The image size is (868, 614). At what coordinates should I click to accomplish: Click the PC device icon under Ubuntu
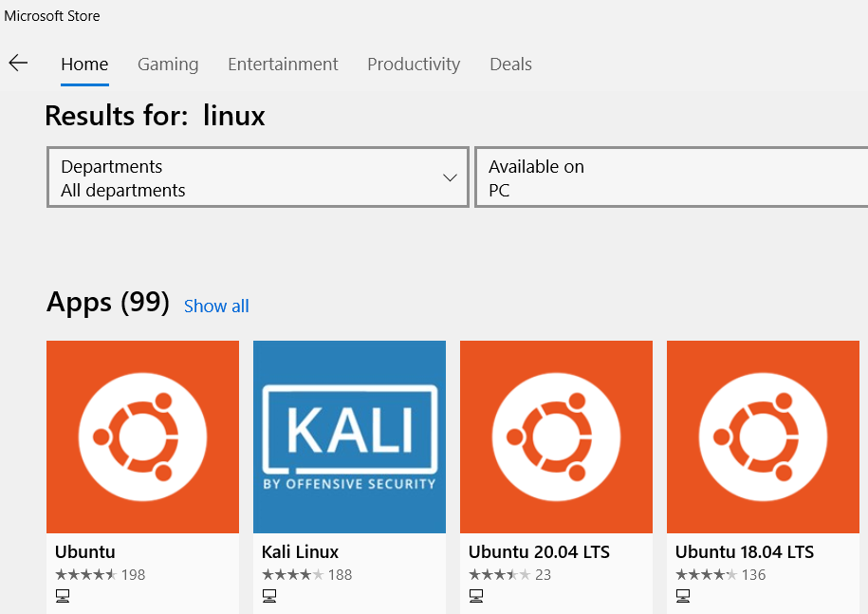coord(63,596)
